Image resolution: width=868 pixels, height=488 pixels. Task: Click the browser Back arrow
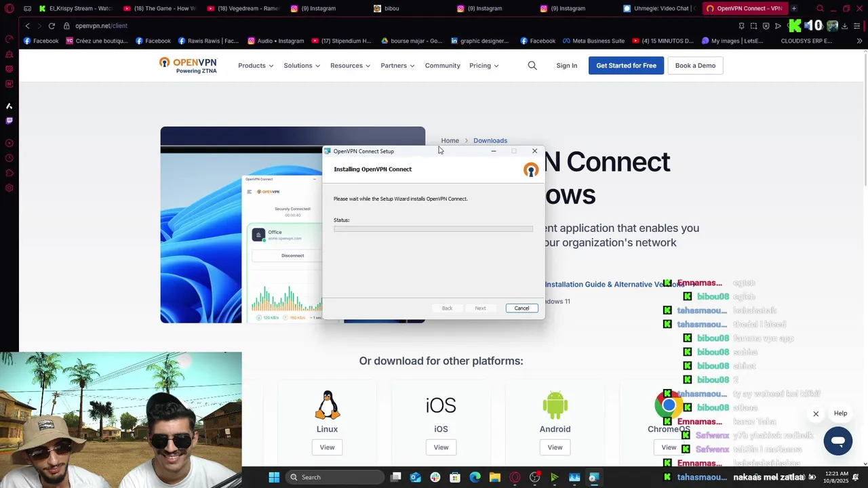click(x=27, y=26)
